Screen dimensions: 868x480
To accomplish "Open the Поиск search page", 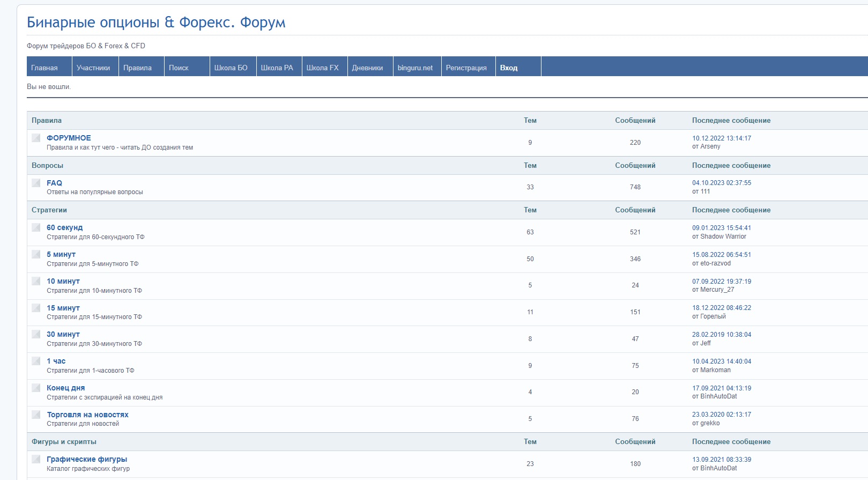I will coord(187,67).
